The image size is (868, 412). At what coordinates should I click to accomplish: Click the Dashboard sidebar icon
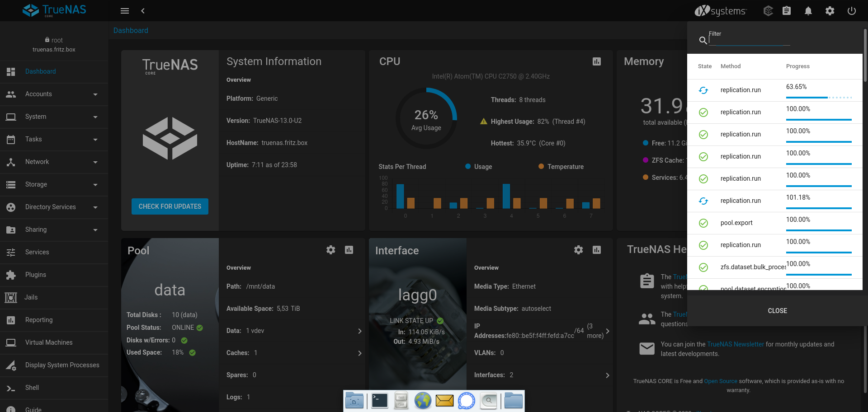coord(11,71)
